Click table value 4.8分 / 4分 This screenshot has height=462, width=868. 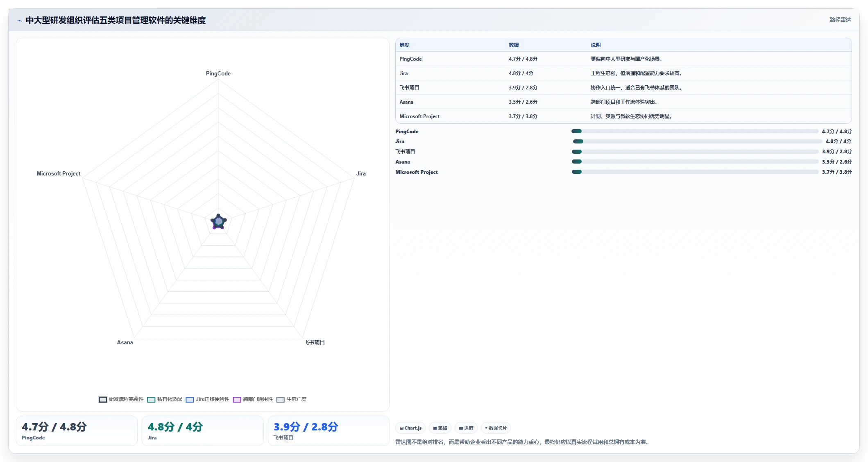tap(521, 73)
